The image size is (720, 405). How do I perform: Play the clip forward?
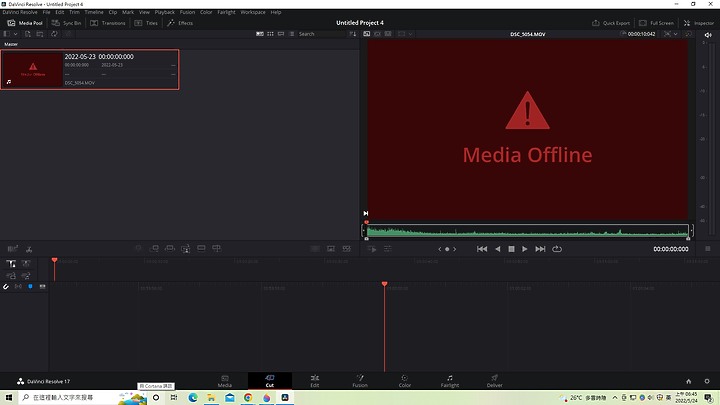point(524,249)
